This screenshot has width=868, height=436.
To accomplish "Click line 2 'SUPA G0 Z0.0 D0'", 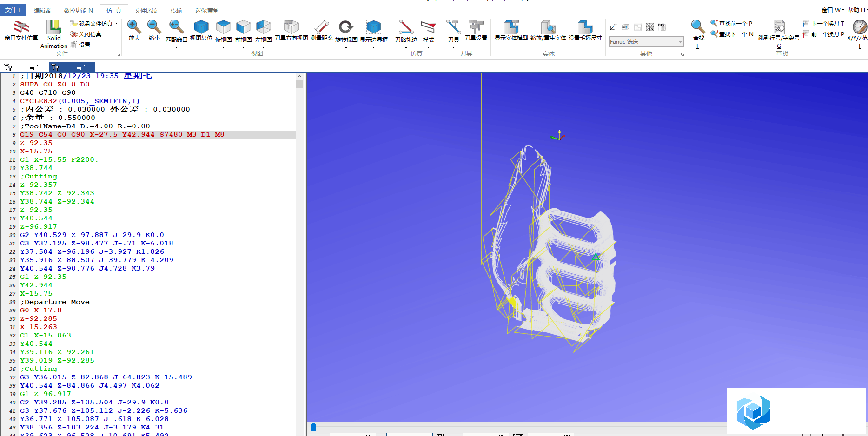I will 54,84.
